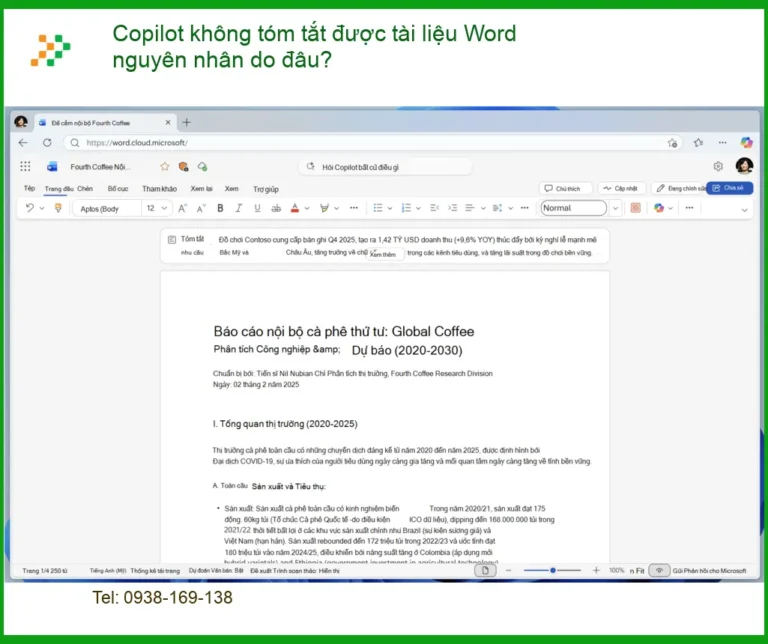The height and width of the screenshot is (644, 768).
Task: Click the red designer icon beside styles
Action: pyautogui.click(x=635, y=208)
